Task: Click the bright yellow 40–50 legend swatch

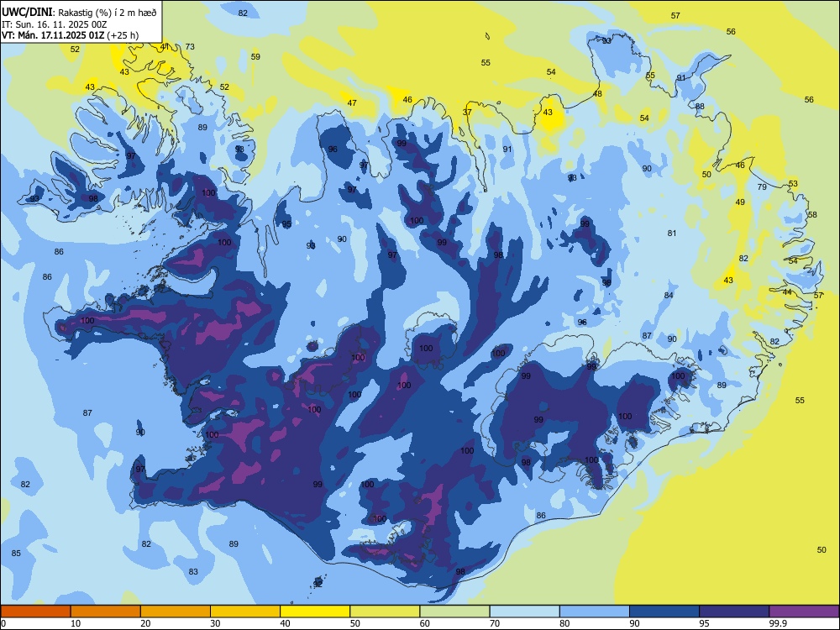Action: coord(315,612)
